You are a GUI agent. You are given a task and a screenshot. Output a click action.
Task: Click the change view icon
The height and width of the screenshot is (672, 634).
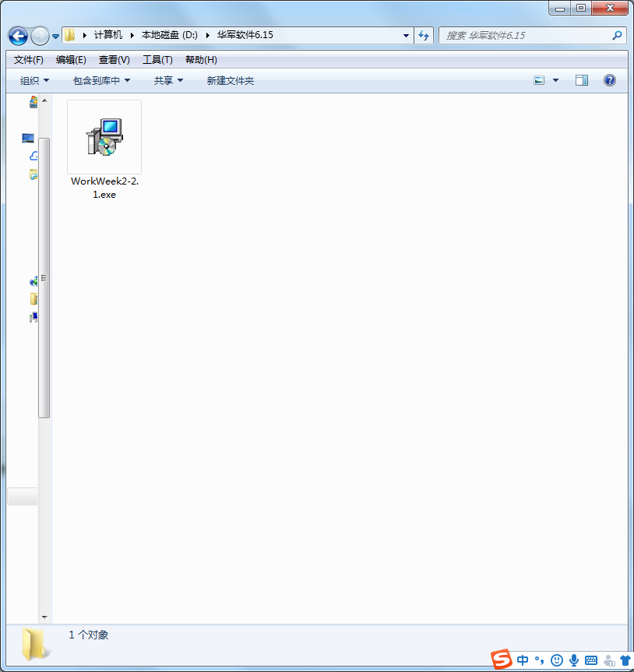point(539,80)
